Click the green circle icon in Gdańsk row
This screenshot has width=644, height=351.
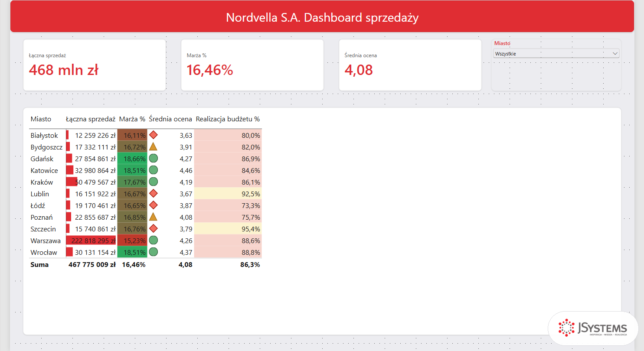pyautogui.click(x=153, y=158)
